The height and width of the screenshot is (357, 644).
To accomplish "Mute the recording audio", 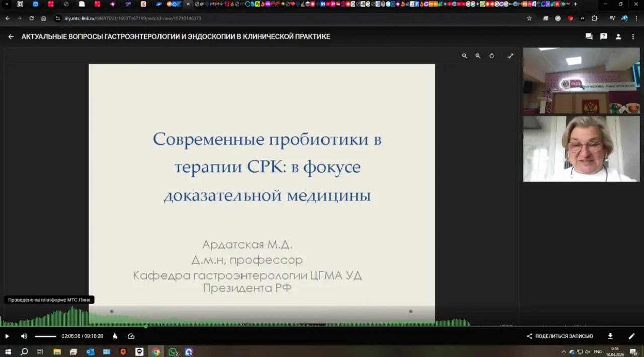I will click(x=24, y=336).
